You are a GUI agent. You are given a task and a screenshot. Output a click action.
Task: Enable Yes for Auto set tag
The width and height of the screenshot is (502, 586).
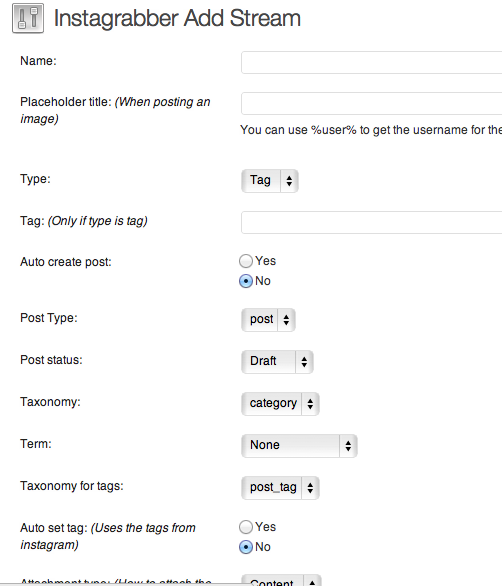pos(246,527)
